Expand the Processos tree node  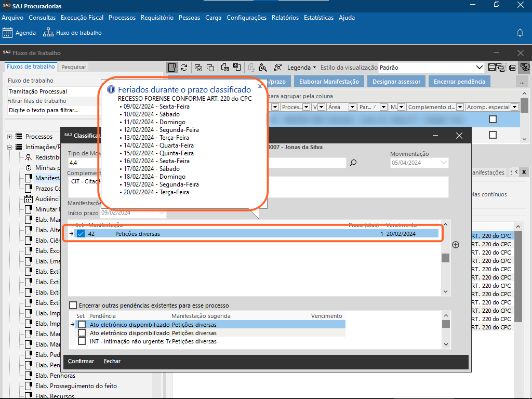pos(10,137)
